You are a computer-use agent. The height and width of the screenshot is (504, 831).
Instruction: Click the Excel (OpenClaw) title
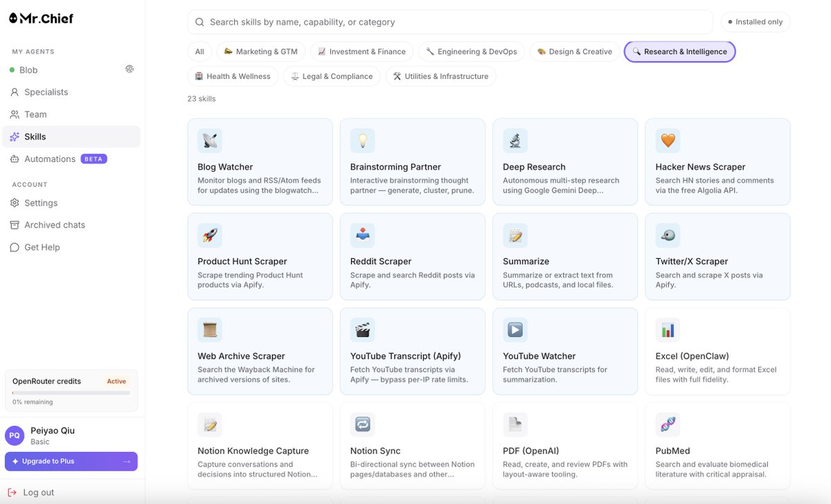692,356
